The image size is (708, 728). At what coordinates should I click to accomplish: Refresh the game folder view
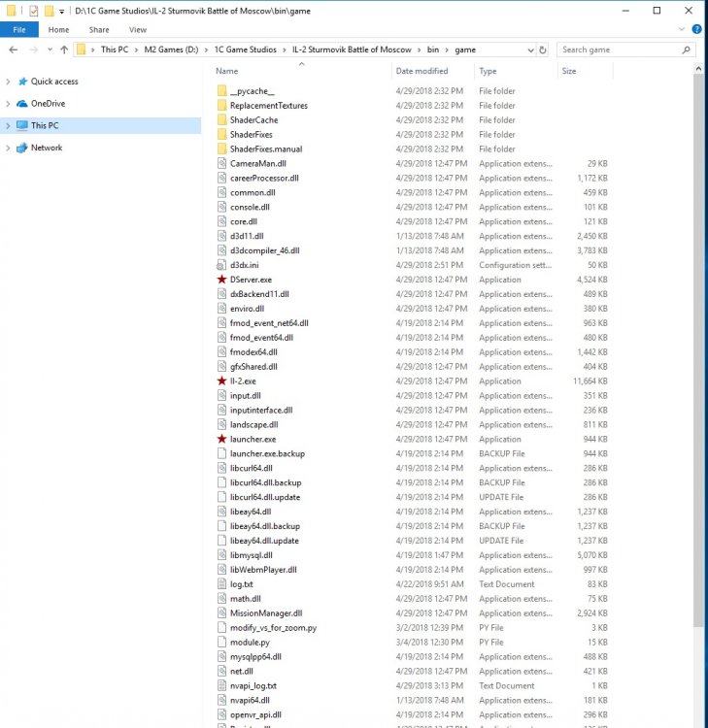point(543,50)
